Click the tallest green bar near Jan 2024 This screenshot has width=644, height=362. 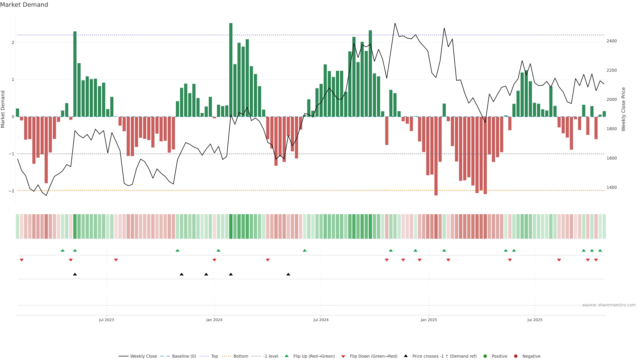231,70
